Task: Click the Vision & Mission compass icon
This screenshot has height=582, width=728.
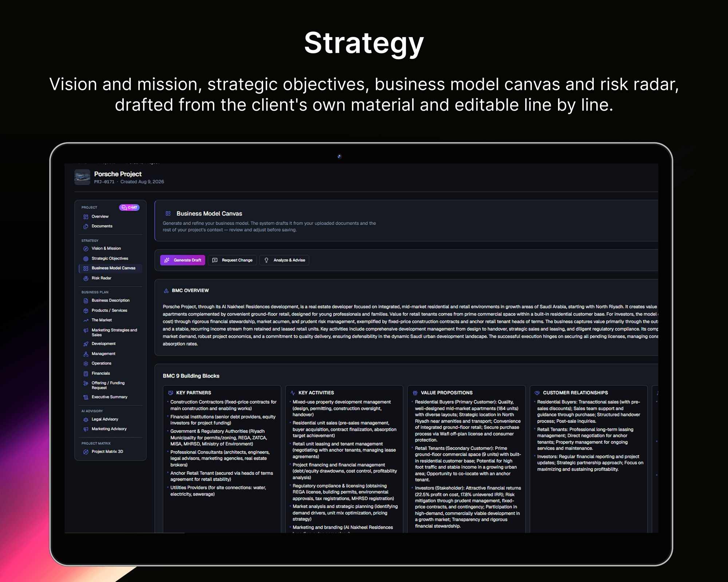Action: tap(86, 249)
